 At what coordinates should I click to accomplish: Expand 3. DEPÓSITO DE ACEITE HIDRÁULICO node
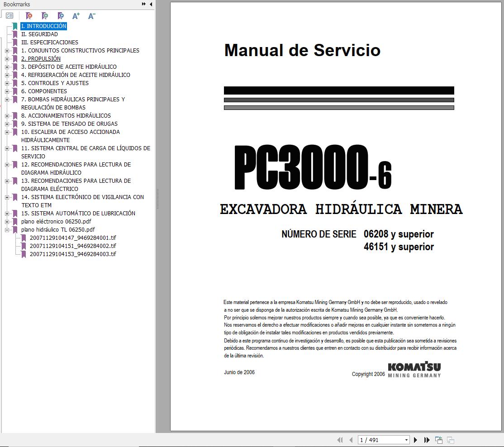click(x=7, y=67)
